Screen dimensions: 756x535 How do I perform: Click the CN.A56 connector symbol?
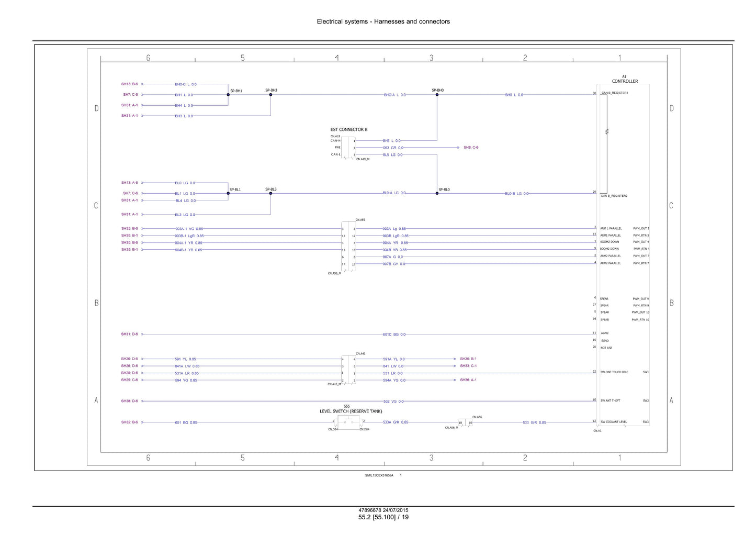click(466, 422)
